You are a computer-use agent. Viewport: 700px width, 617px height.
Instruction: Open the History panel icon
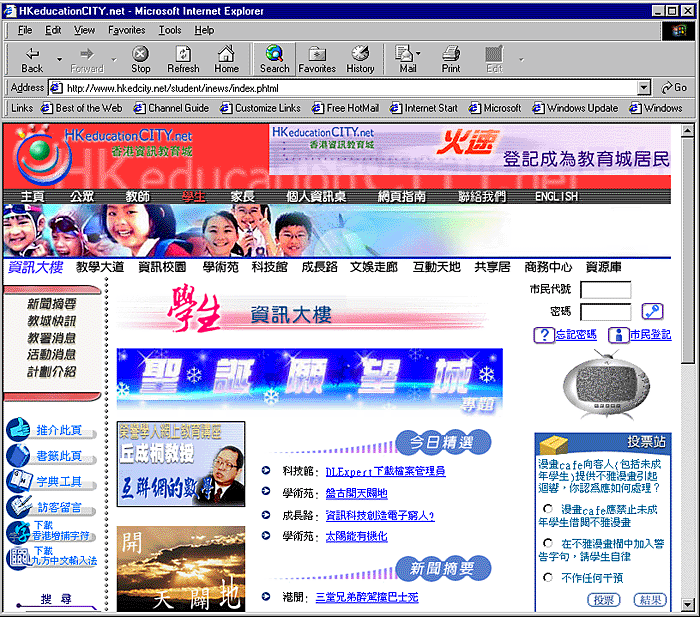360,59
